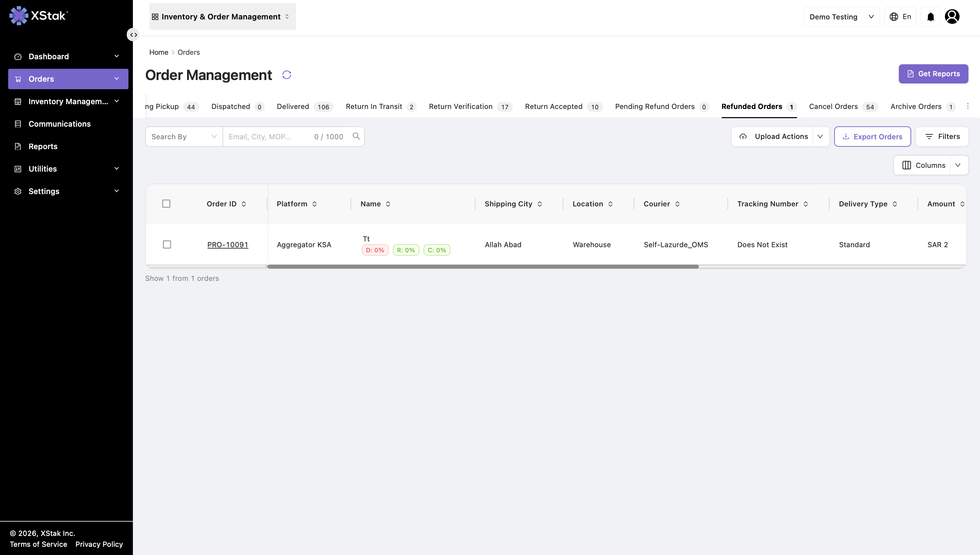Click the Get Reports button
Screen dimensions: 980x555
[x=933, y=74]
